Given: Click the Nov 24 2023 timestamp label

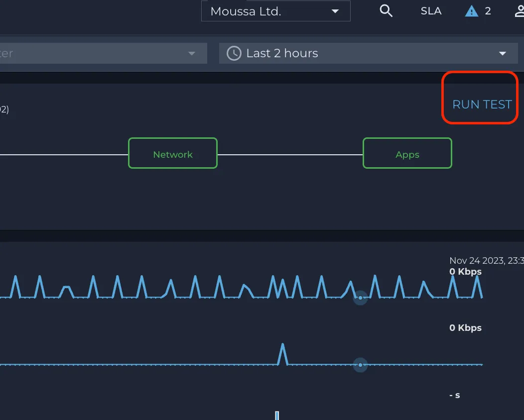Looking at the screenshot, I should click(x=487, y=260).
